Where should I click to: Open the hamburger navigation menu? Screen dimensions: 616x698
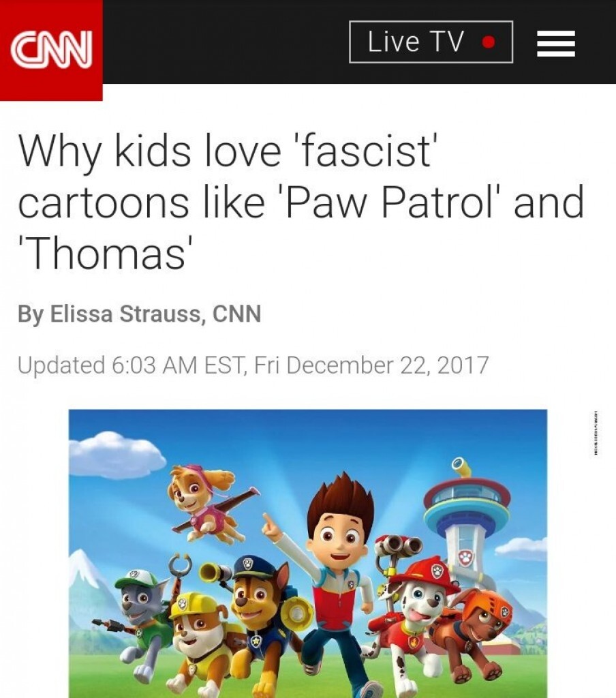(x=556, y=44)
